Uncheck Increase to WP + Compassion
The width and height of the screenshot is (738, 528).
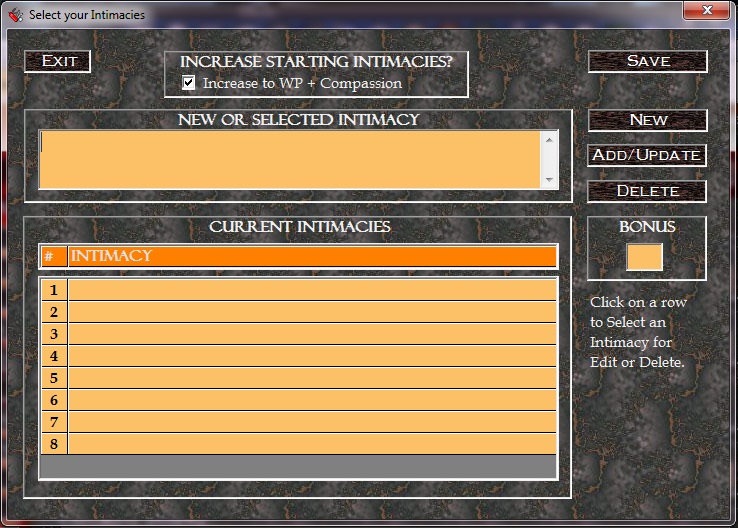[189, 83]
